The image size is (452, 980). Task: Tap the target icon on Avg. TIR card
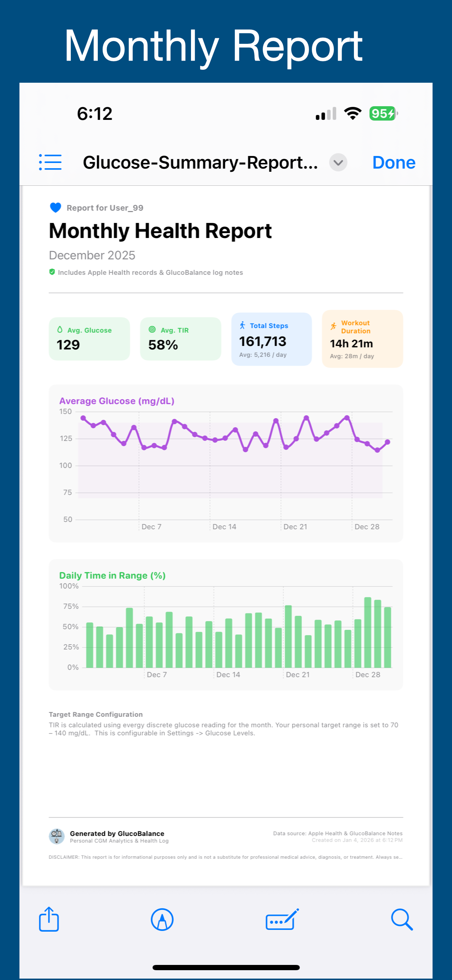click(x=152, y=330)
